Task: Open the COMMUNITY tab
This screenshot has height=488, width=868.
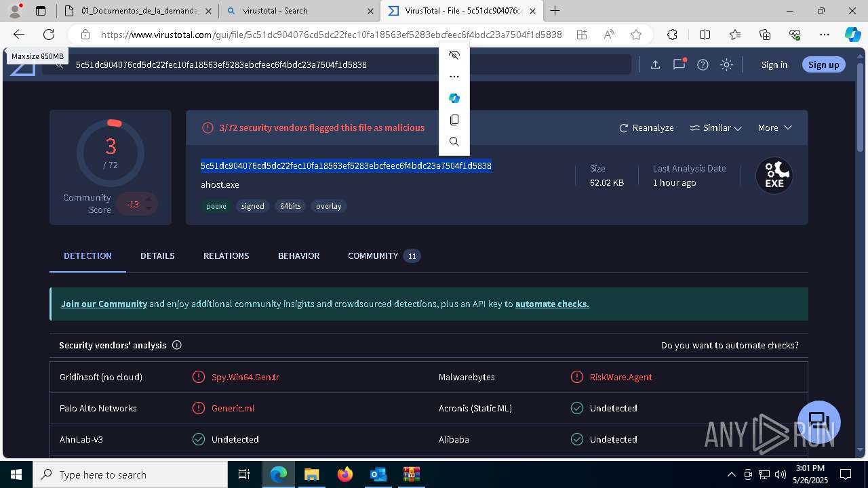Action: pyautogui.click(x=384, y=256)
